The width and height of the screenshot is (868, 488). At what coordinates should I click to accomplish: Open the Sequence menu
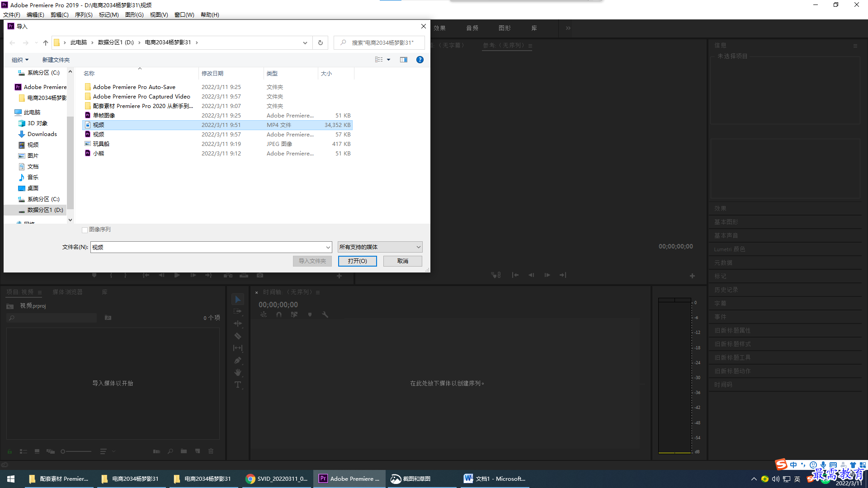point(84,14)
